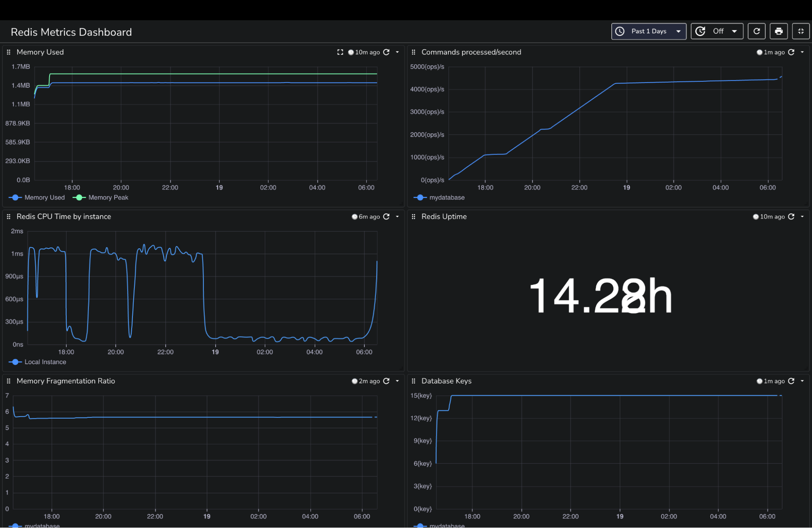Screen dimensions: 812x528
Task: Click the 10m ago indicator on Redis Uptime
Action: coord(769,217)
